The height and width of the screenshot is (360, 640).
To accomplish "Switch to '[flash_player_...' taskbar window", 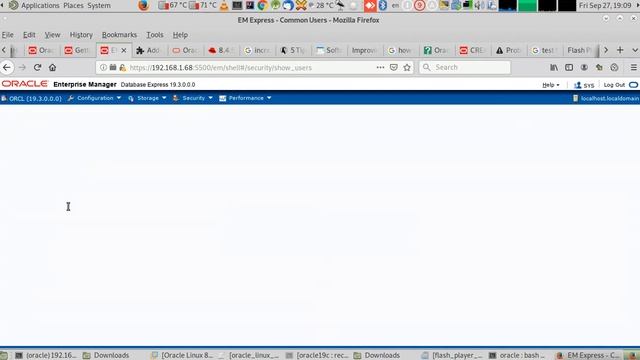I will pyautogui.click(x=452, y=355).
